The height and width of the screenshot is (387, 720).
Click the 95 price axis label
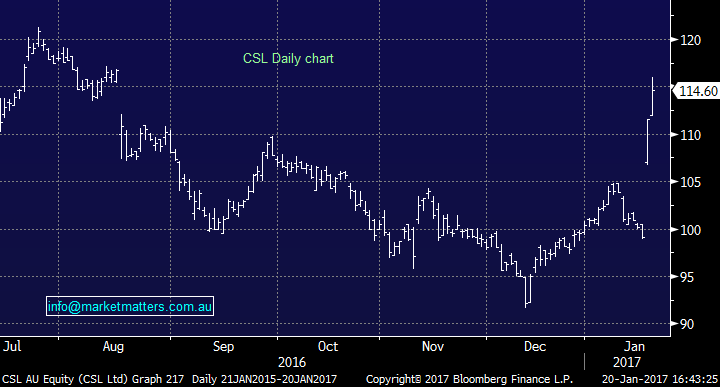point(687,277)
